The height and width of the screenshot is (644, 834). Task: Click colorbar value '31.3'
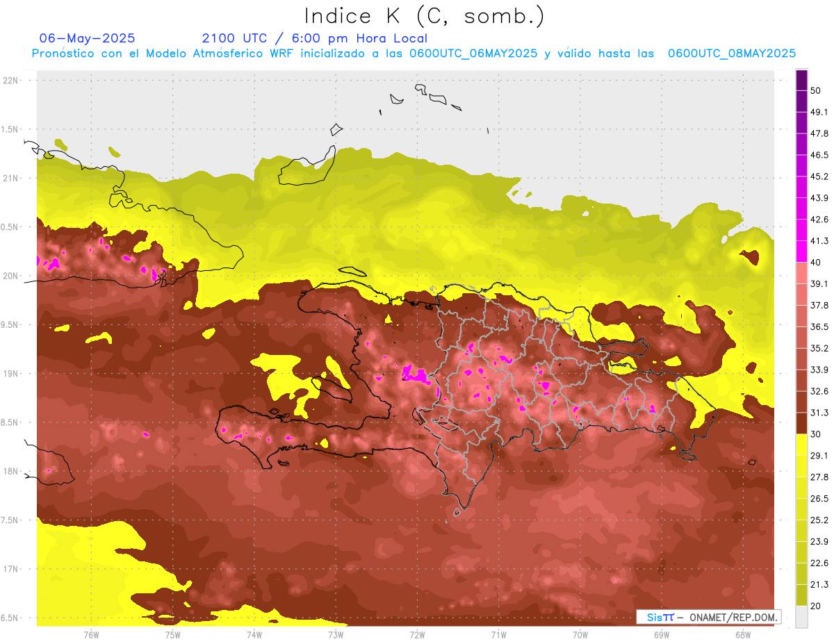819,413
